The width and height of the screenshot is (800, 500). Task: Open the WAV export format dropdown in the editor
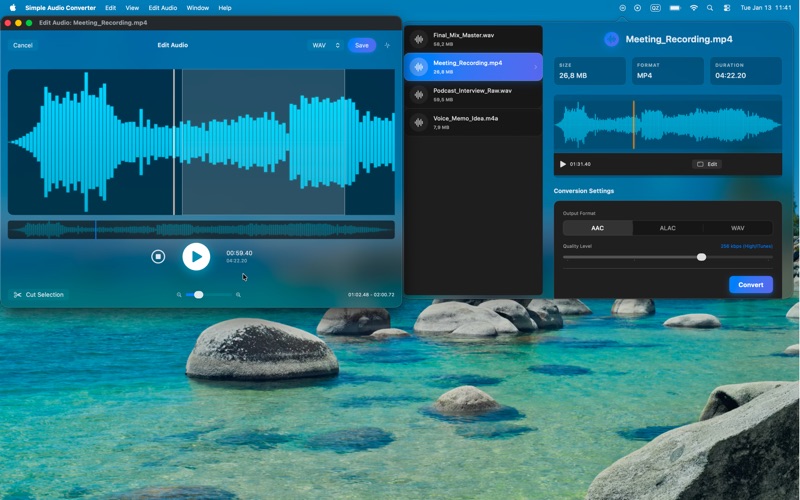(325, 45)
